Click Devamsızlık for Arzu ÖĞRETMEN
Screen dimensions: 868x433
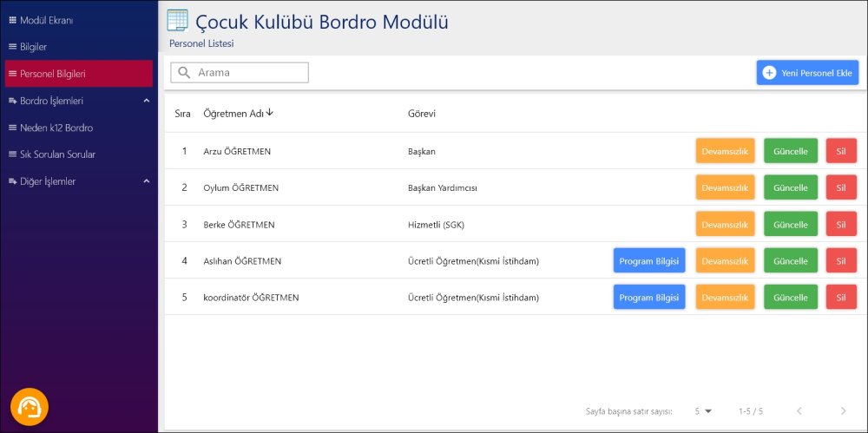pos(725,151)
